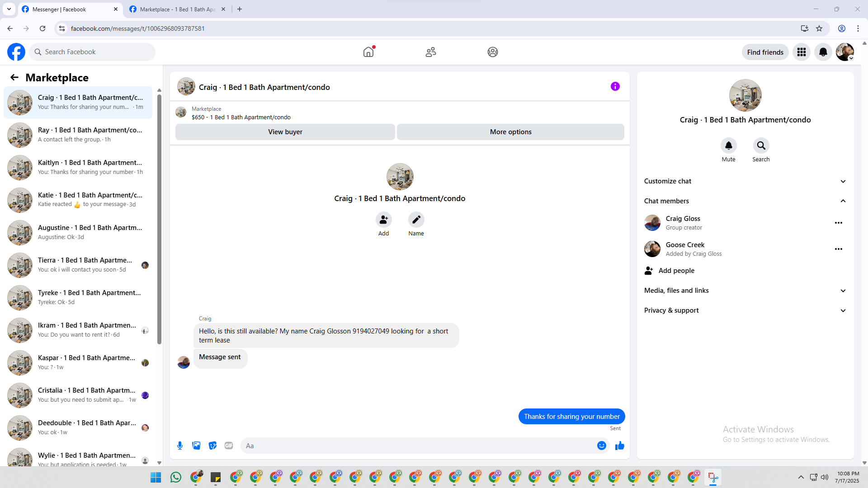This screenshot has width=868, height=488.
Task: Open options for member Goose Creek
Action: coord(839,249)
